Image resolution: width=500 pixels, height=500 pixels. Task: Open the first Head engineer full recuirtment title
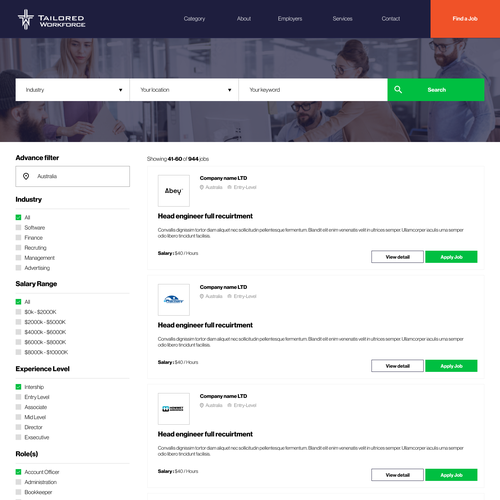click(x=205, y=216)
